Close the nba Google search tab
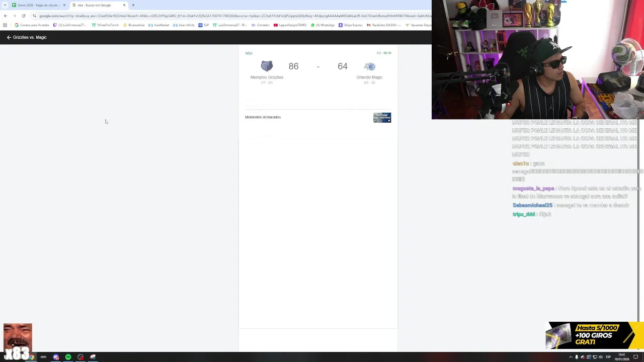The height and width of the screenshot is (362, 644). [x=124, y=5]
